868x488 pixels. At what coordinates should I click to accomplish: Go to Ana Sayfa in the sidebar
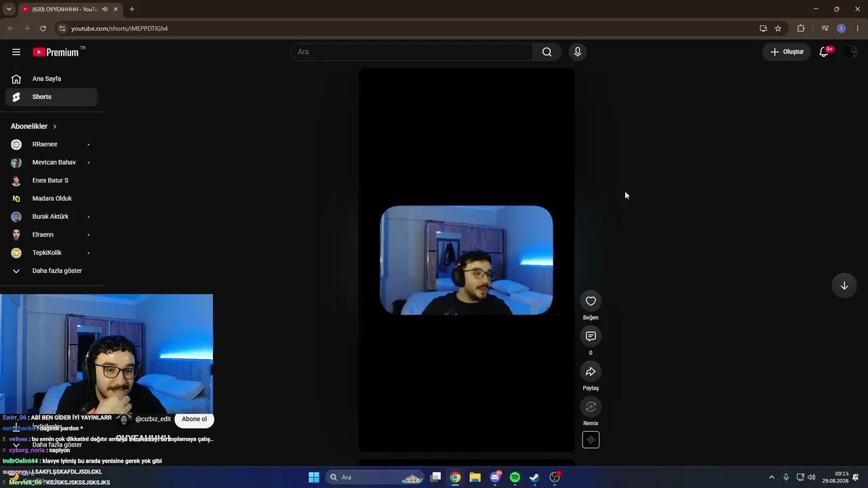click(52, 79)
